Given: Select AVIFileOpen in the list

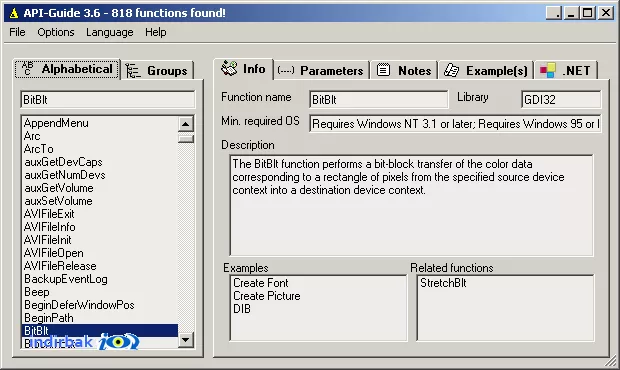Looking at the screenshot, I should [100, 253].
